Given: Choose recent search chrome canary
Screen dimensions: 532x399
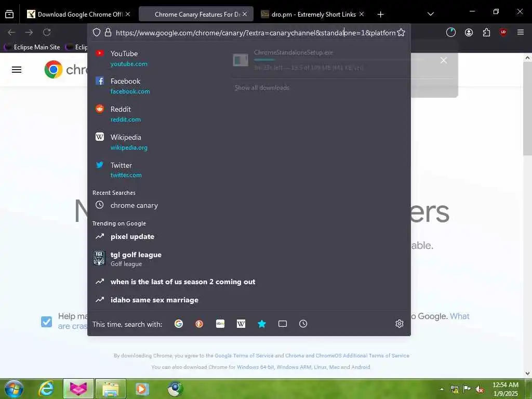Looking at the screenshot, I should point(249,205).
